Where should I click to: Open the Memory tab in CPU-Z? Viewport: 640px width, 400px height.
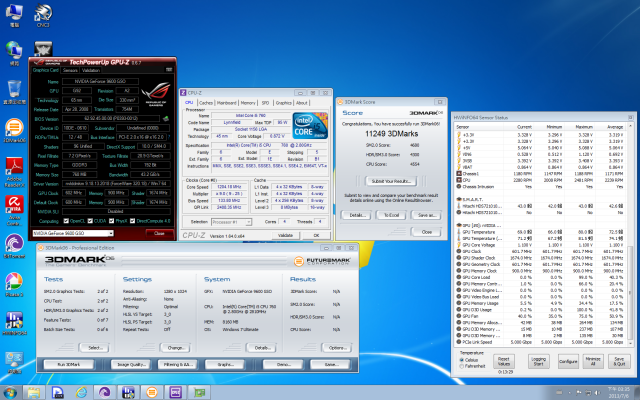[248, 103]
